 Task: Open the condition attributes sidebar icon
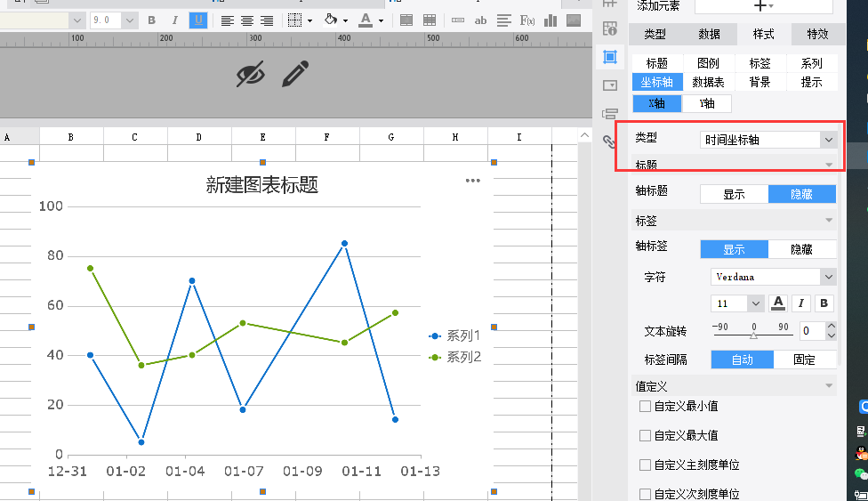click(x=609, y=114)
